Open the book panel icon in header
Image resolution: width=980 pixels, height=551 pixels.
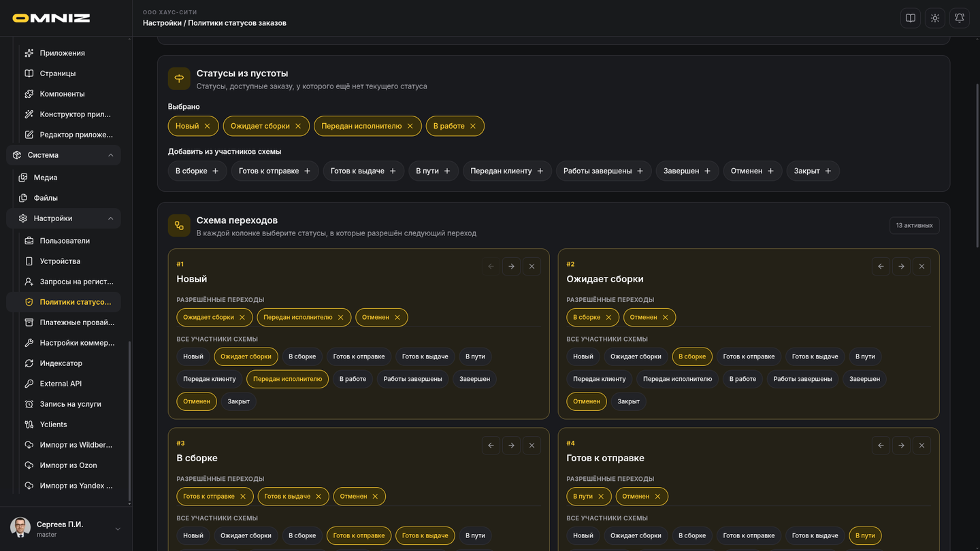[911, 18]
